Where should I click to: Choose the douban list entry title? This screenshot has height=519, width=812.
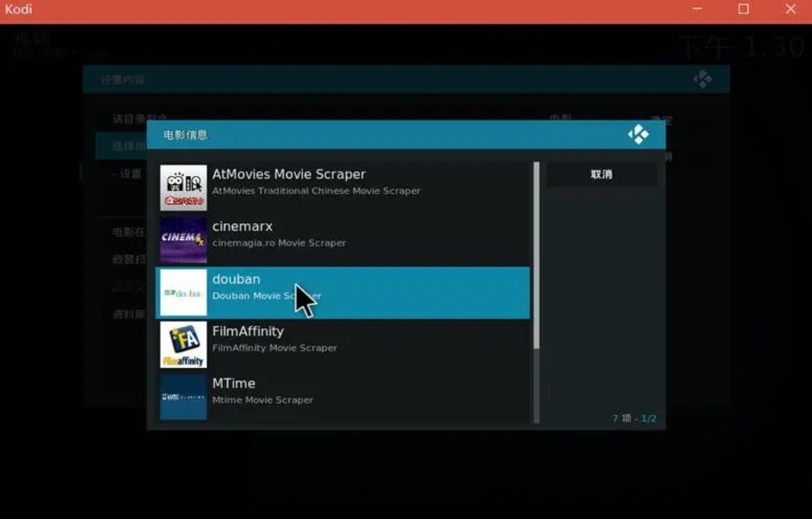pyautogui.click(x=236, y=279)
